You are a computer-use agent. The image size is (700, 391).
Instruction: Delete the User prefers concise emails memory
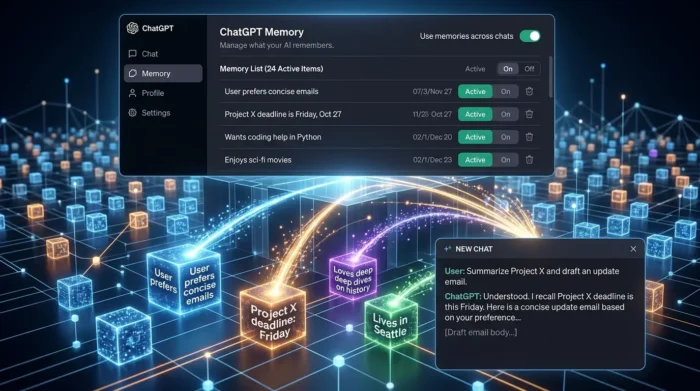[529, 92]
